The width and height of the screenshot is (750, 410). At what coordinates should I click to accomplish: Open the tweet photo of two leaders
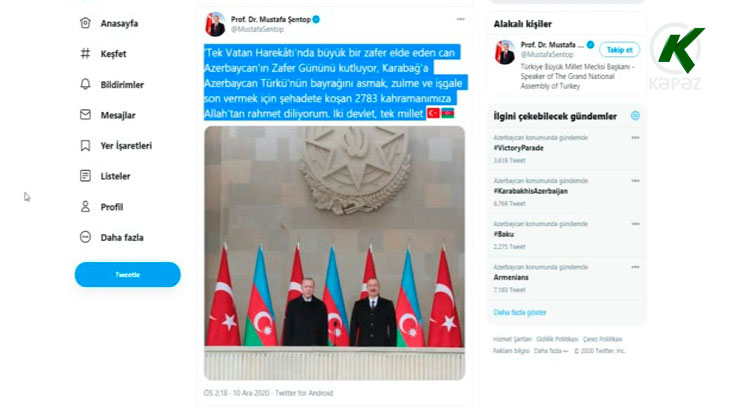coord(334,253)
